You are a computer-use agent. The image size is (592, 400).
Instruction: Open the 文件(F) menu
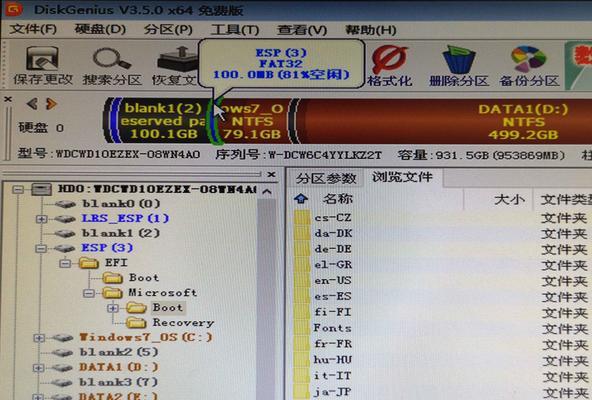[x=33, y=29]
